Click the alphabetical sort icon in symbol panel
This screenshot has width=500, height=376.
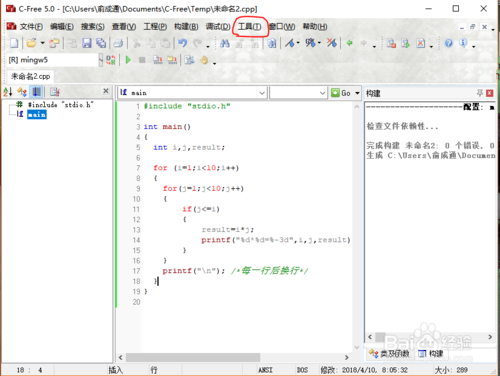pyautogui.click(x=8, y=92)
